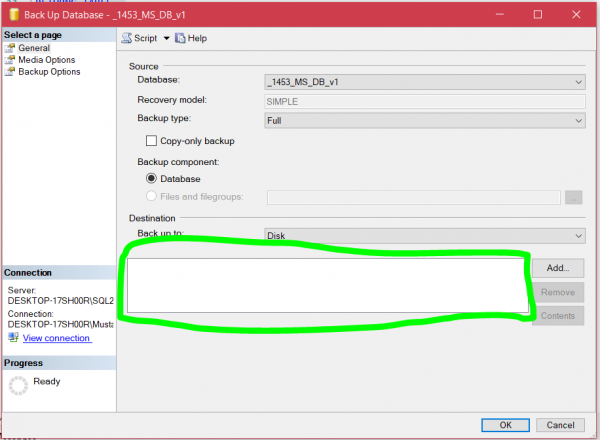This screenshot has width=600, height=440.
Task: Click the Add... button
Action: click(558, 268)
